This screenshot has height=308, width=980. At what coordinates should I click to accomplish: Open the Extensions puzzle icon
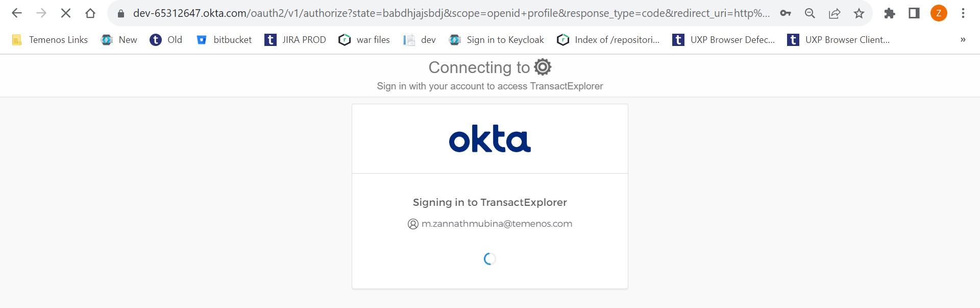[x=890, y=13]
